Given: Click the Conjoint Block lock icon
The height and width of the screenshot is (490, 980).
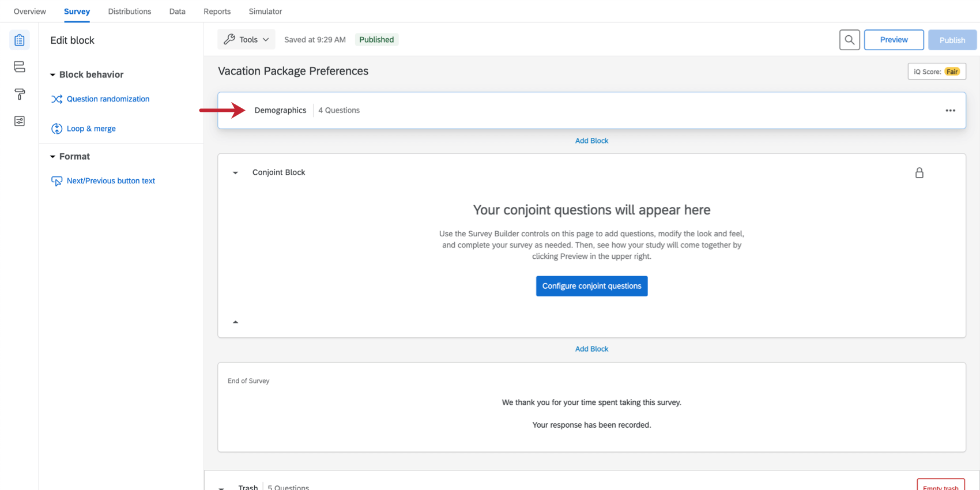Looking at the screenshot, I should pos(919,173).
